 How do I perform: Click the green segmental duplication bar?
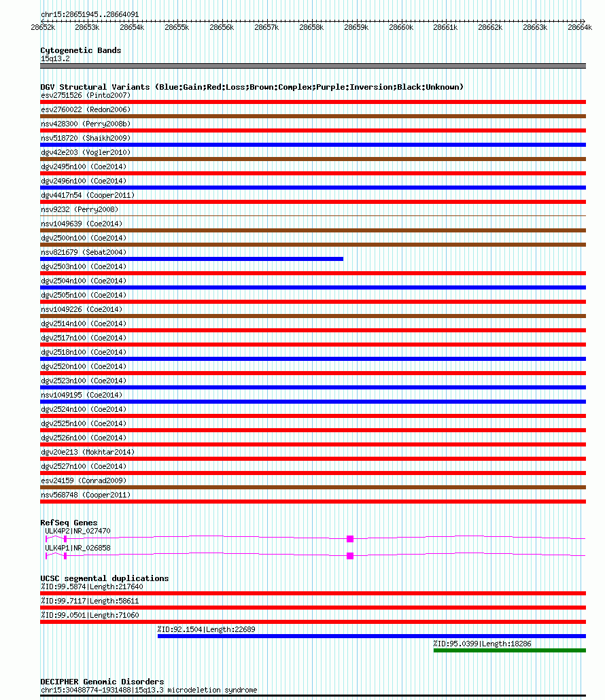(509, 650)
